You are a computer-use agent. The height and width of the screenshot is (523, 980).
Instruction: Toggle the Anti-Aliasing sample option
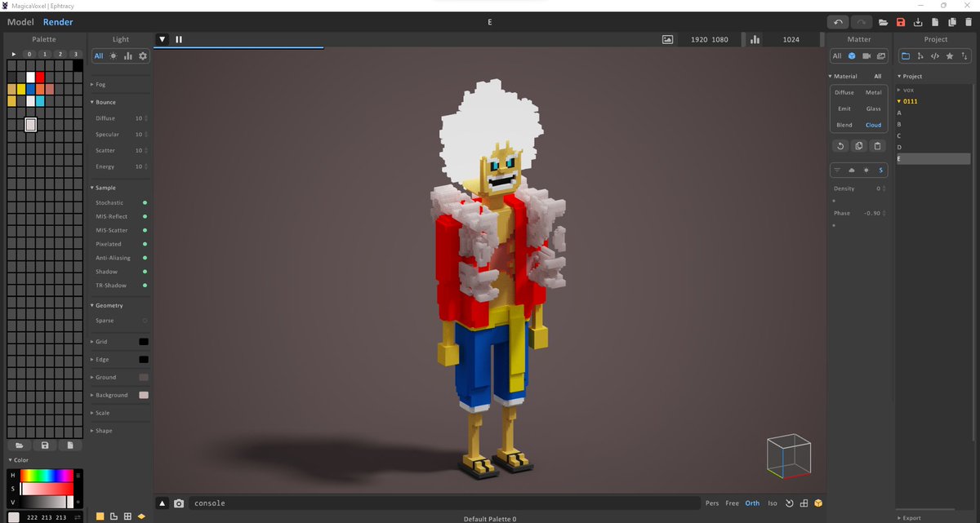click(x=145, y=258)
